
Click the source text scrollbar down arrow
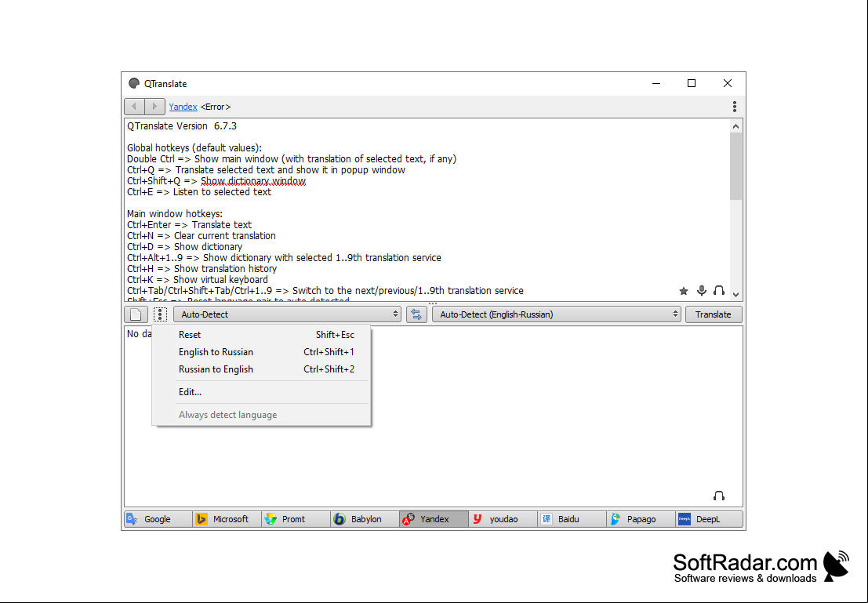pos(735,295)
